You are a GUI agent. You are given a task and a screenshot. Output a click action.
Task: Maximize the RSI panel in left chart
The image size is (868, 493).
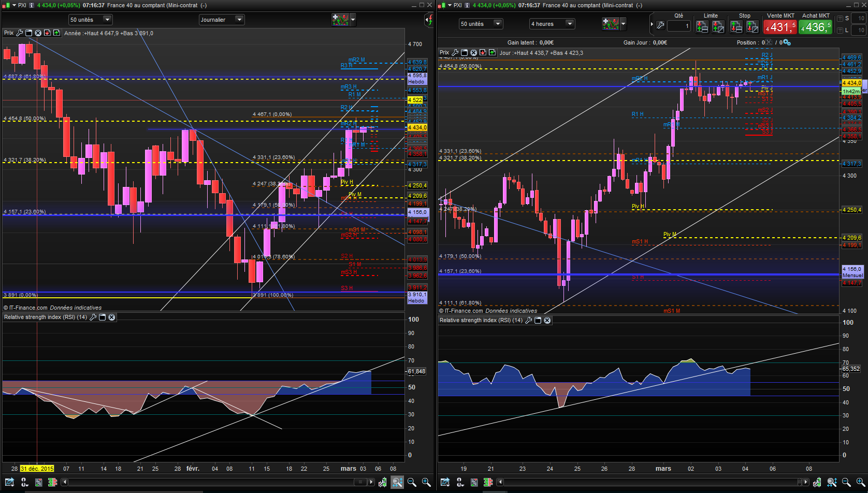click(x=103, y=317)
